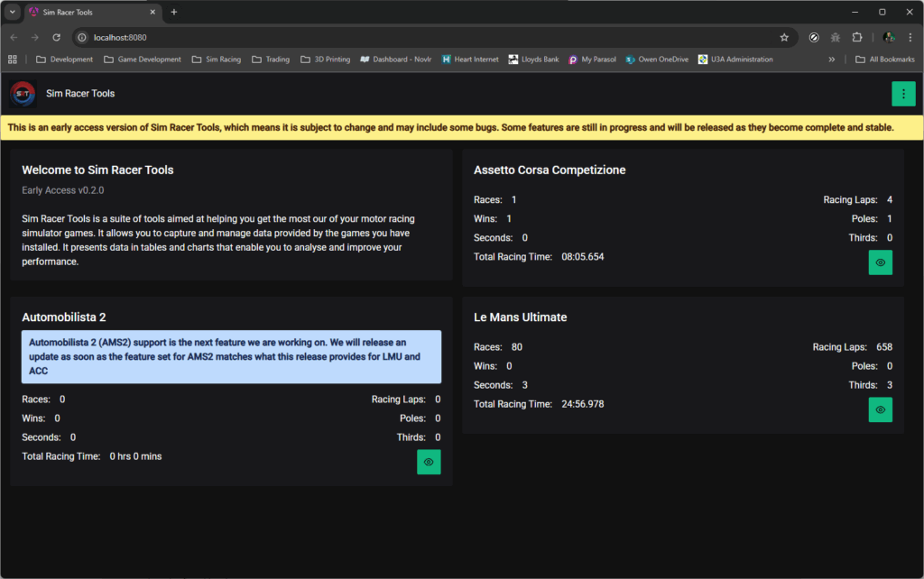This screenshot has width=924, height=579.
Task: Open the Dashboard - Novlr bookmark
Action: (395, 60)
